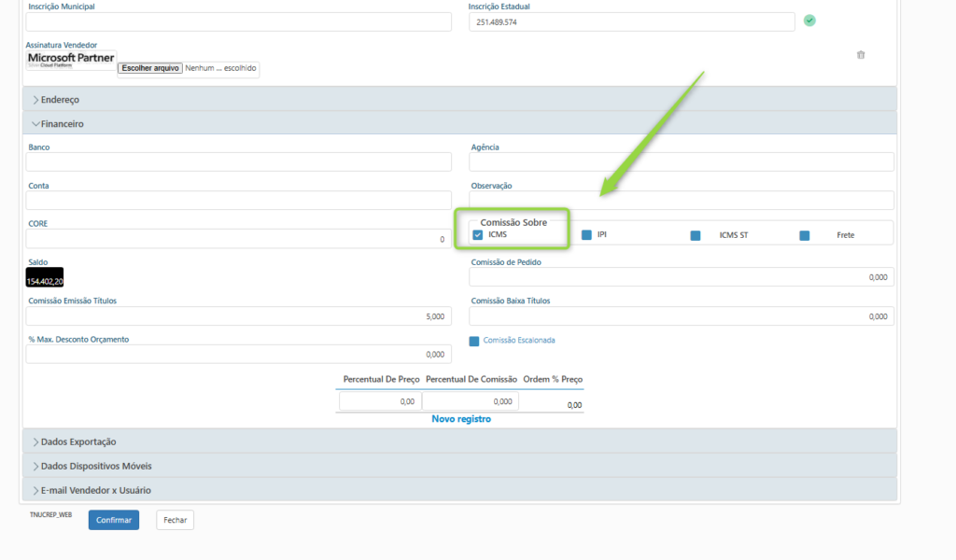
Task: Click the trash icon beside signature
Action: coord(861,55)
